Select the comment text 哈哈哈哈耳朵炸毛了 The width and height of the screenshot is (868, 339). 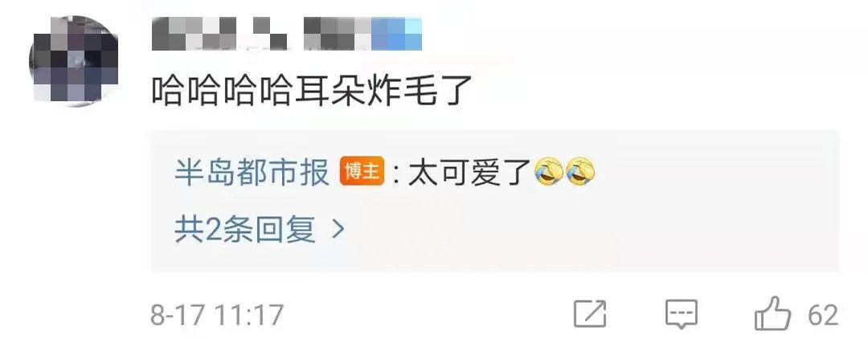312,92
